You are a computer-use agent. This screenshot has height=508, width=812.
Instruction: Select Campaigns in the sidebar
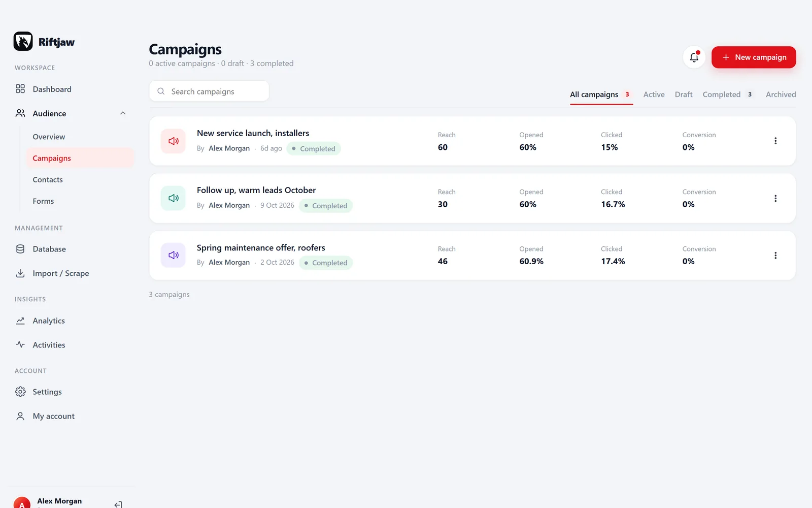pos(80,158)
